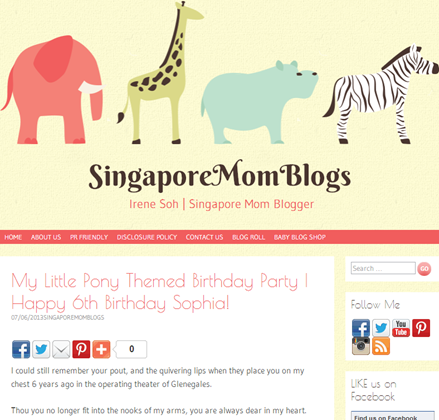439x420 pixels.
Task: Open PR FRIENDLY page
Action: click(89, 237)
